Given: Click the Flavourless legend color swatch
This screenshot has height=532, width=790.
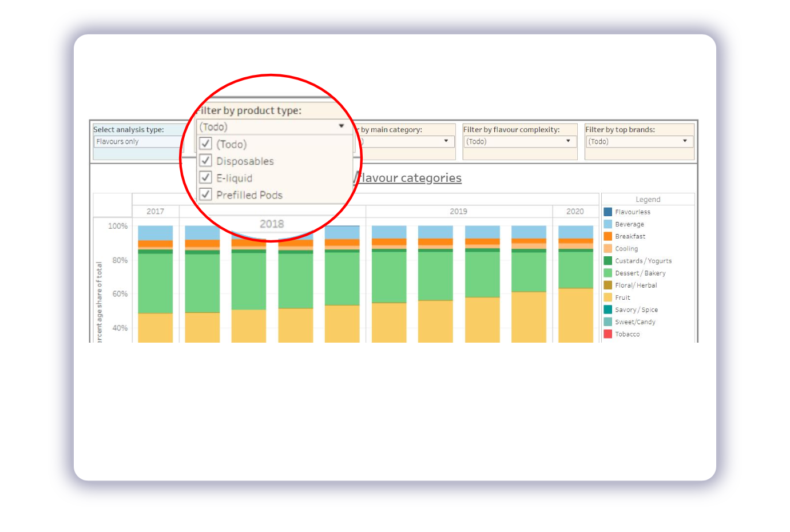Looking at the screenshot, I should tap(608, 212).
